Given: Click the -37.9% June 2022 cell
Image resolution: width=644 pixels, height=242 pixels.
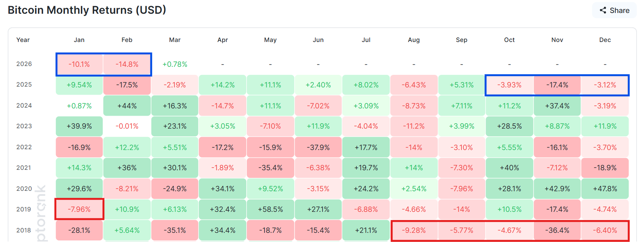Looking at the screenshot, I should click(x=318, y=147).
